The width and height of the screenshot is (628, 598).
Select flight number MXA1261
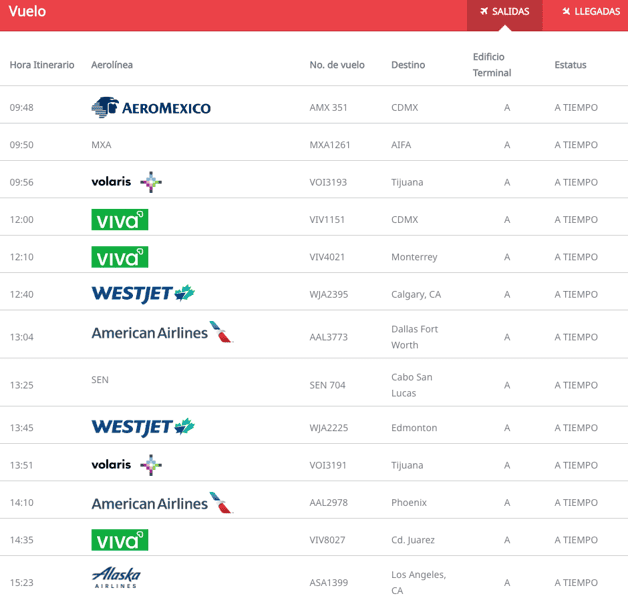click(x=330, y=145)
